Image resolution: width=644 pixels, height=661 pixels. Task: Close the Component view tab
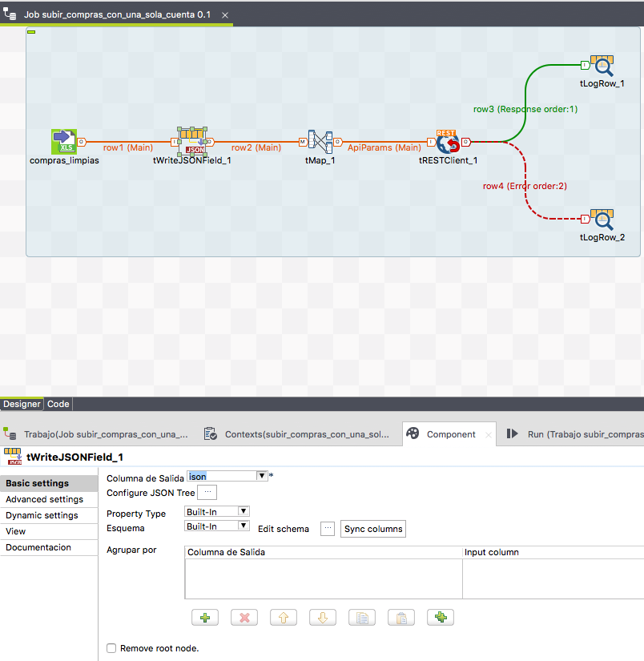[x=489, y=435]
